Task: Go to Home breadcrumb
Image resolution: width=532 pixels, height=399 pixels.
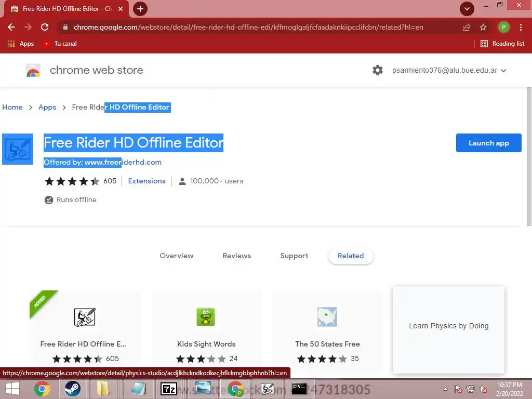Action: pyautogui.click(x=12, y=107)
